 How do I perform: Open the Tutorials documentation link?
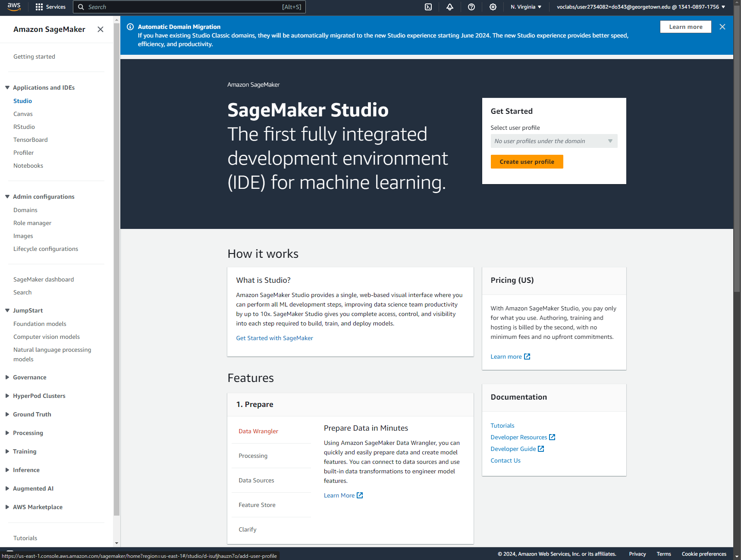[502, 425]
